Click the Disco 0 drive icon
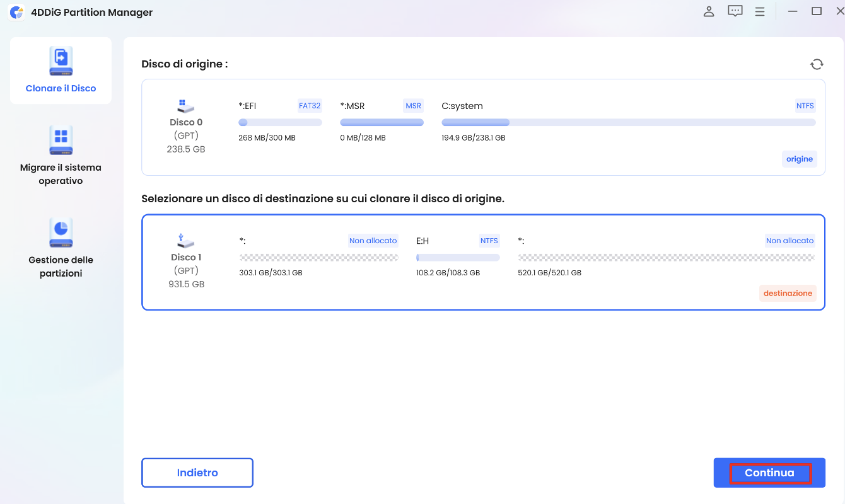Image resolution: width=845 pixels, height=504 pixels. (x=186, y=106)
